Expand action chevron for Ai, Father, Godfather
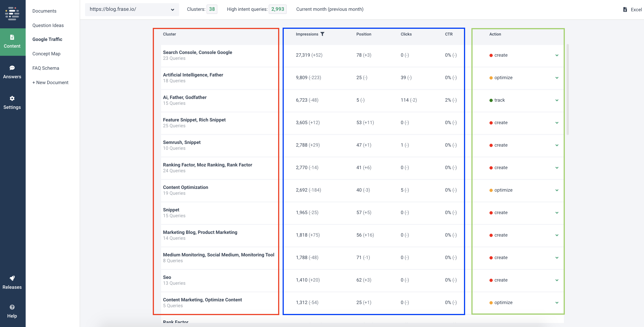644x327 pixels. click(x=557, y=100)
